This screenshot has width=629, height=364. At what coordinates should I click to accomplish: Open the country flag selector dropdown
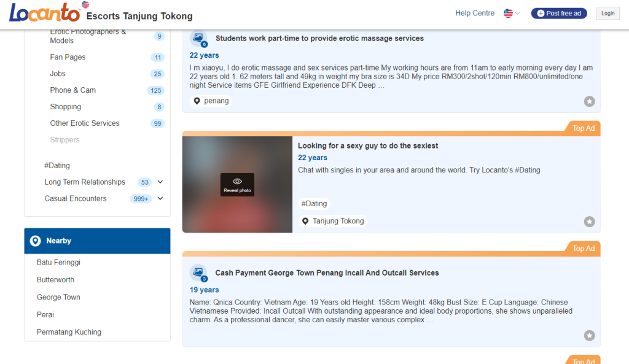pos(512,14)
